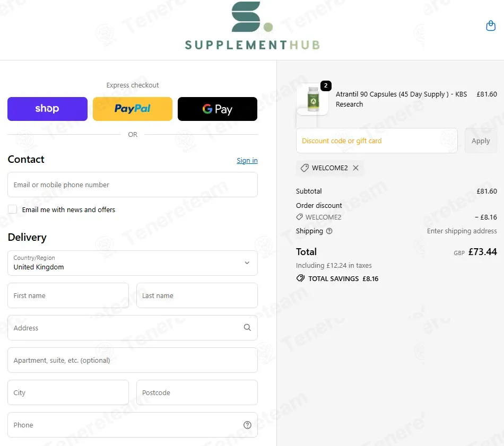Pay with Google Pay express checkout

[x=218, y=109]
